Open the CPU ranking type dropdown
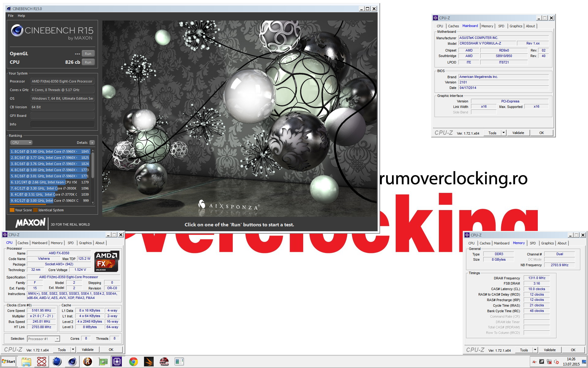Screen dimensions: 588x368 (21, 143)
